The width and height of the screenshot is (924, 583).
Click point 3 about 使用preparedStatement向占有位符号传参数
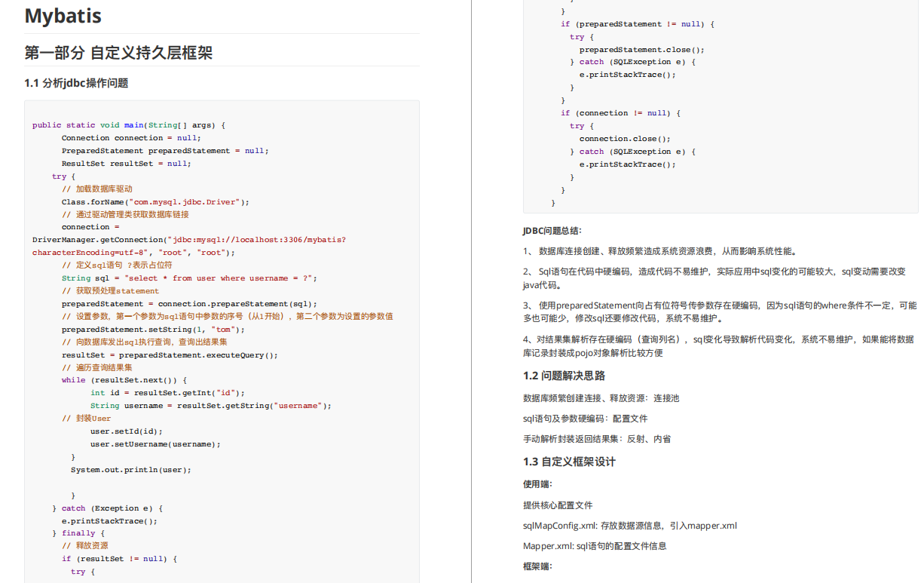coord(720,312)
